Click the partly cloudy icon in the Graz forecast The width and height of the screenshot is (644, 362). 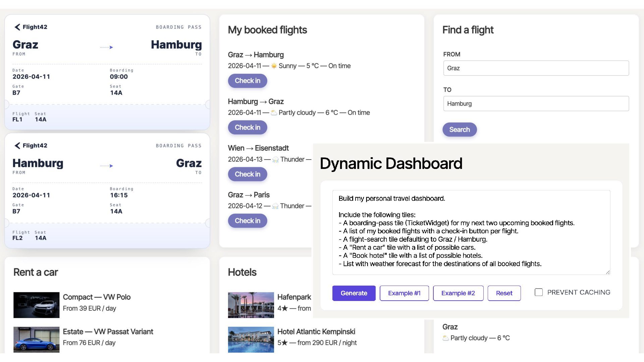tap(446, 338)
